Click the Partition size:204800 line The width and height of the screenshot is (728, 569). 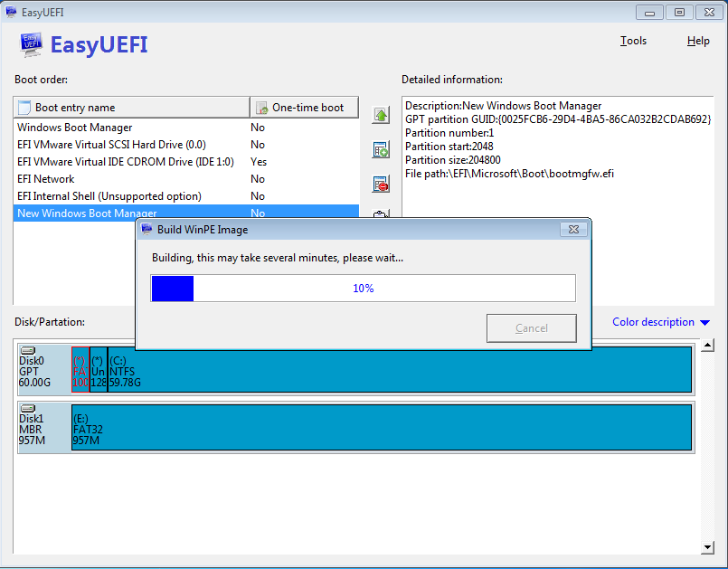tap(453, 160)
